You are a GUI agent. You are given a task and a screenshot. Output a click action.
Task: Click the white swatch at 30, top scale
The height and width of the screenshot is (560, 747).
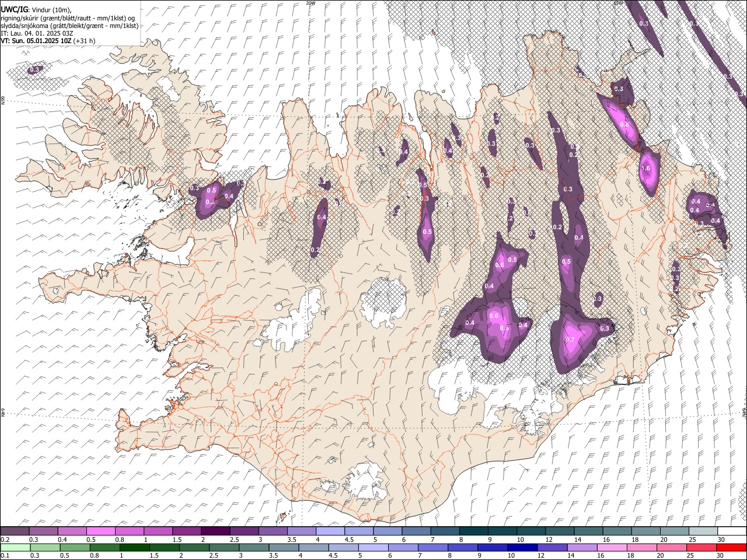[x=731, y=531]
